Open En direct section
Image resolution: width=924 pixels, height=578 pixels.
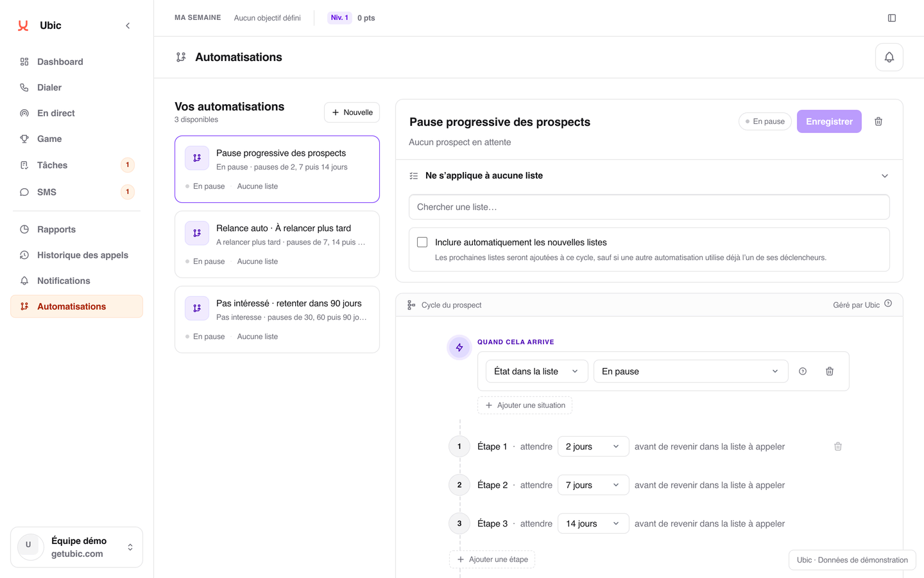(76, 113)
